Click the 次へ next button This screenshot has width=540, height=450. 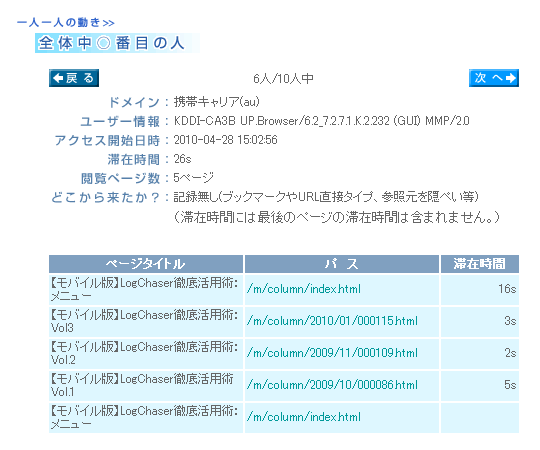[x=494, y=78]
